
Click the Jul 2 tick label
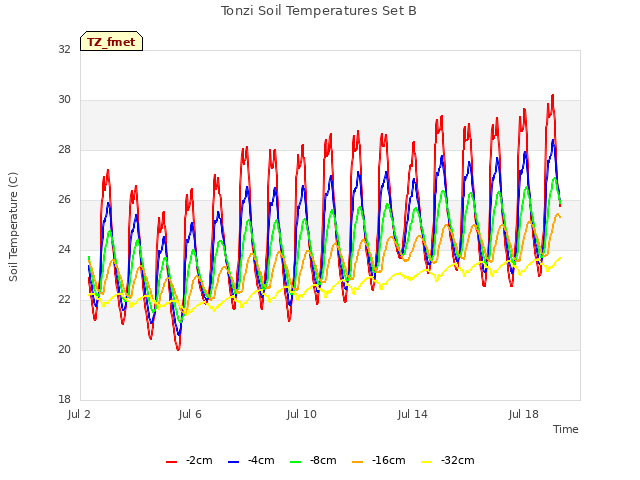point(79,414)
